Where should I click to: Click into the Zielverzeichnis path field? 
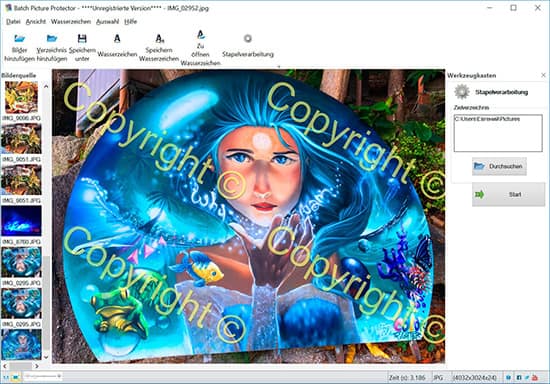click(498, 133)
